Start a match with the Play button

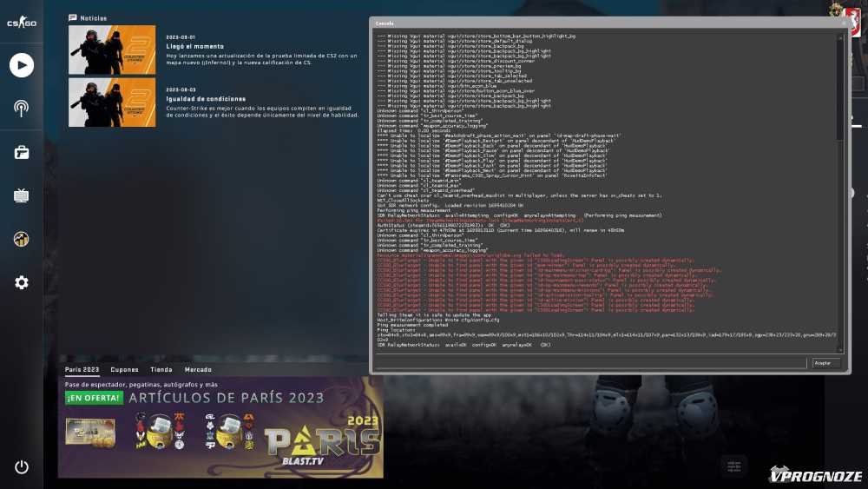click(x=22, y=65)
